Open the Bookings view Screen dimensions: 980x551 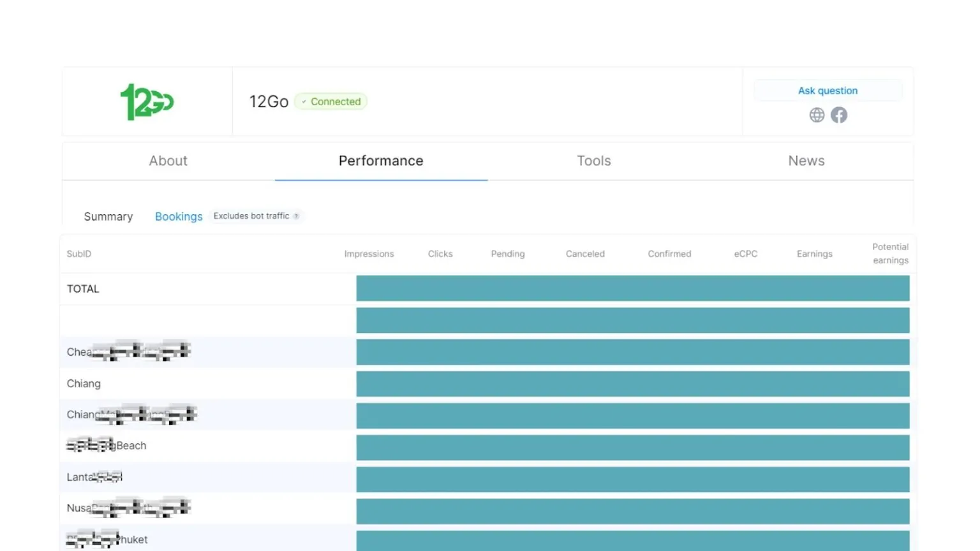click(179, 217)
